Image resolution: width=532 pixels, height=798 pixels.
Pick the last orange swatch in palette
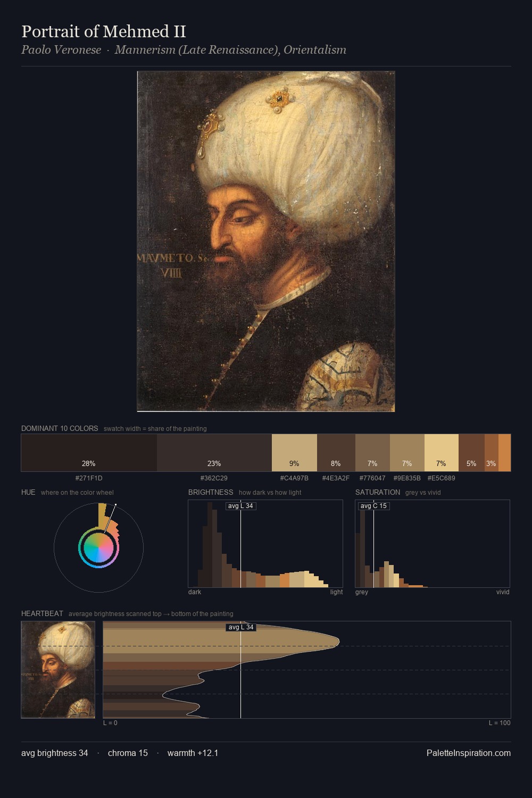[504, 453]
